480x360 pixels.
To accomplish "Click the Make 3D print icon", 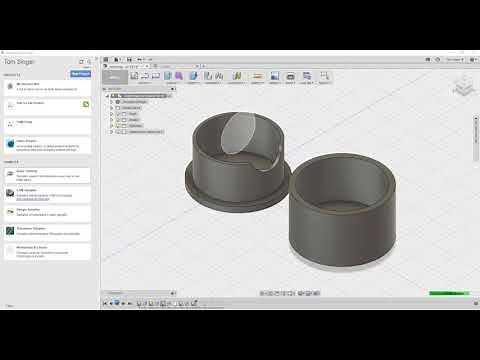I will 290,76.
